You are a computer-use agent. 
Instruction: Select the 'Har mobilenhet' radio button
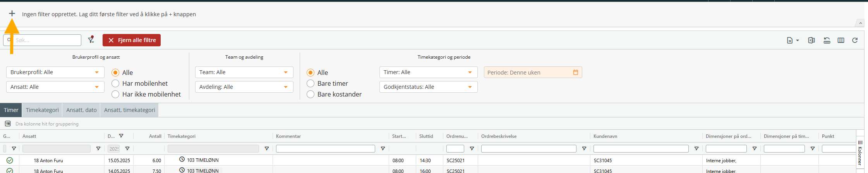point(115,83)
